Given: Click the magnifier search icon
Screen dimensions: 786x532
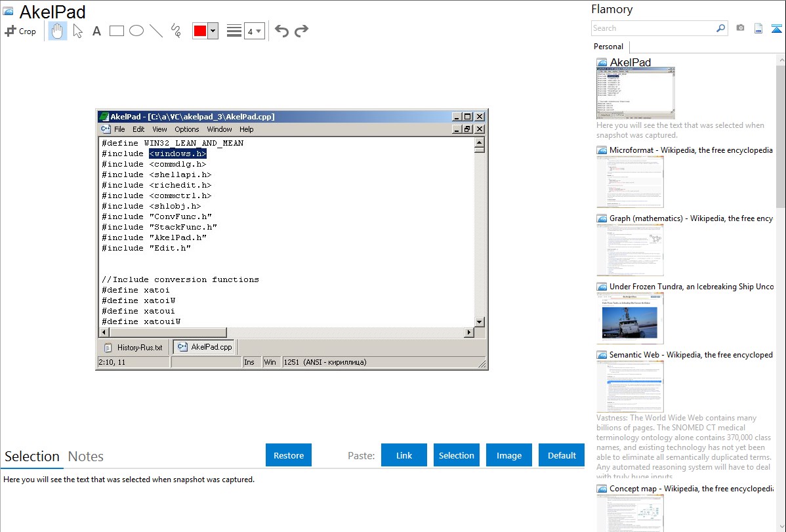Looking at the screenshot, I should (x=721, y=28).
